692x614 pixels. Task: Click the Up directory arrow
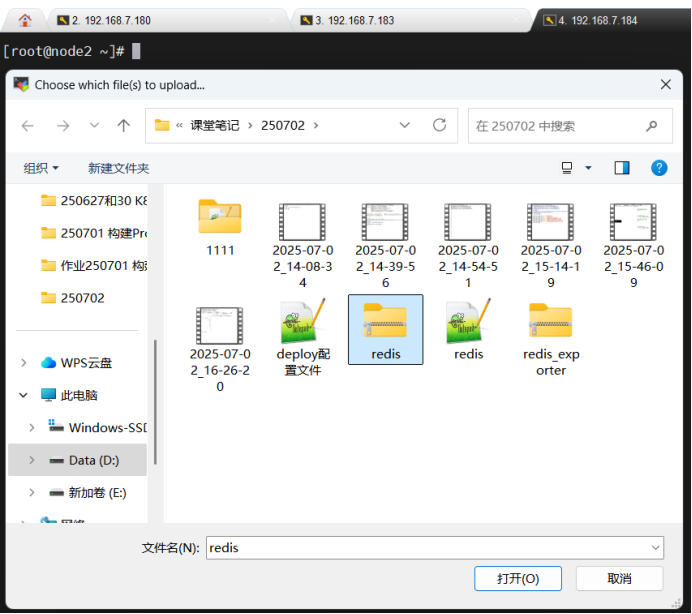pyautogui.click(x=123, y=126)
